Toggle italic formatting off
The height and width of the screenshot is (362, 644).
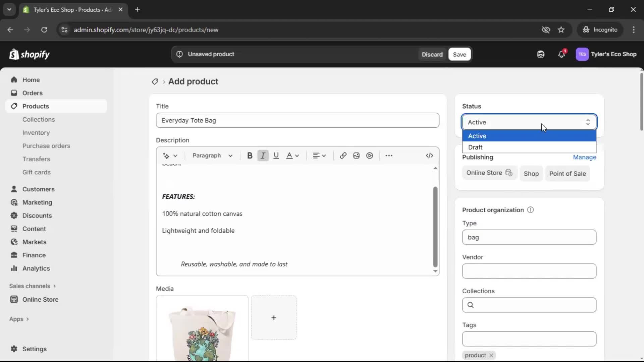click(263, 155)
